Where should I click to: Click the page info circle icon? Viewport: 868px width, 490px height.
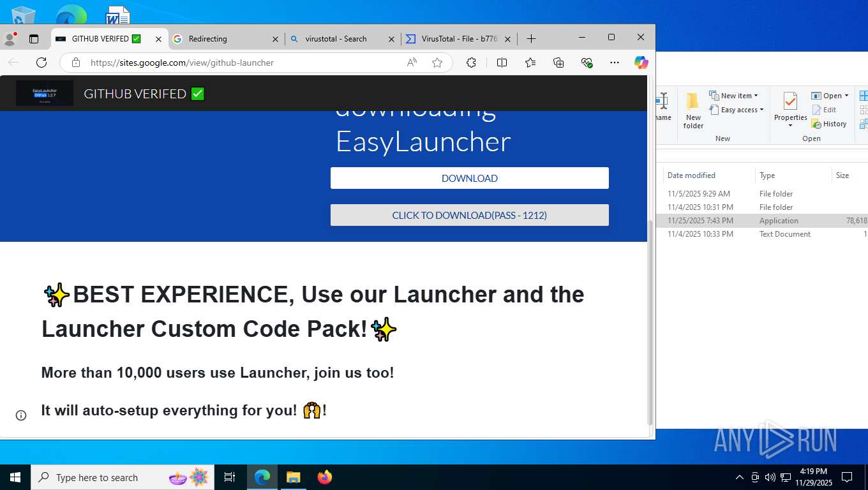point(21,415)
